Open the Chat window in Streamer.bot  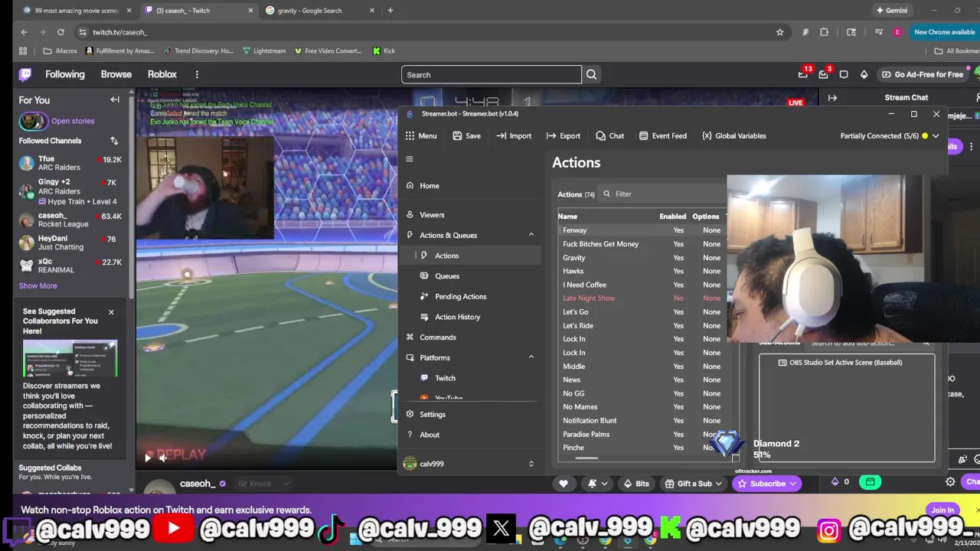[x=609, y=135]
